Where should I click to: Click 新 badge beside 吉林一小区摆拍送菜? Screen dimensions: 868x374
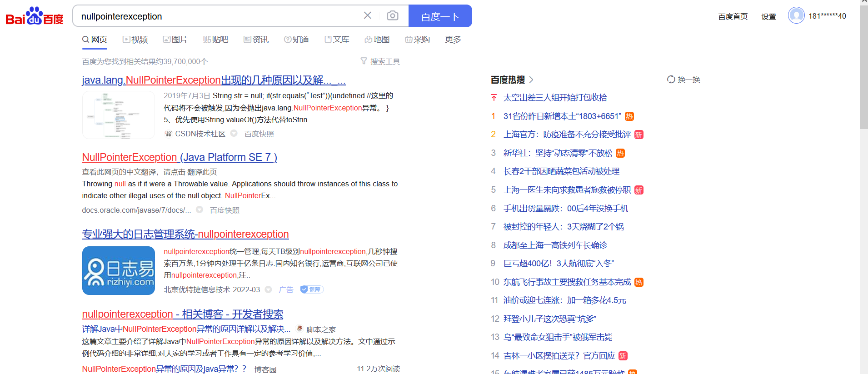pyautogui.click(x=623, y=356)
